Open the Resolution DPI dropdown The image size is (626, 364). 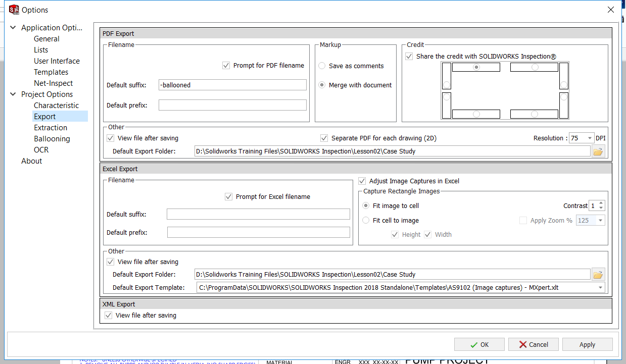pyautogui.click(x=590, y=138)
